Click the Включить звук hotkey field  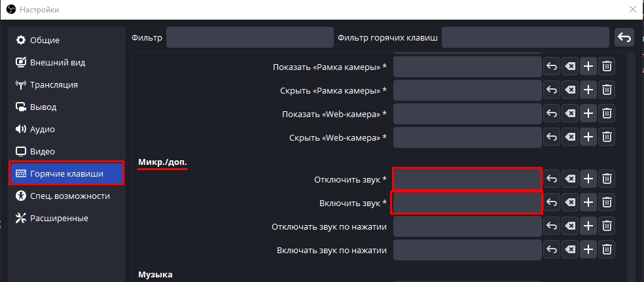tap(467, 202)
